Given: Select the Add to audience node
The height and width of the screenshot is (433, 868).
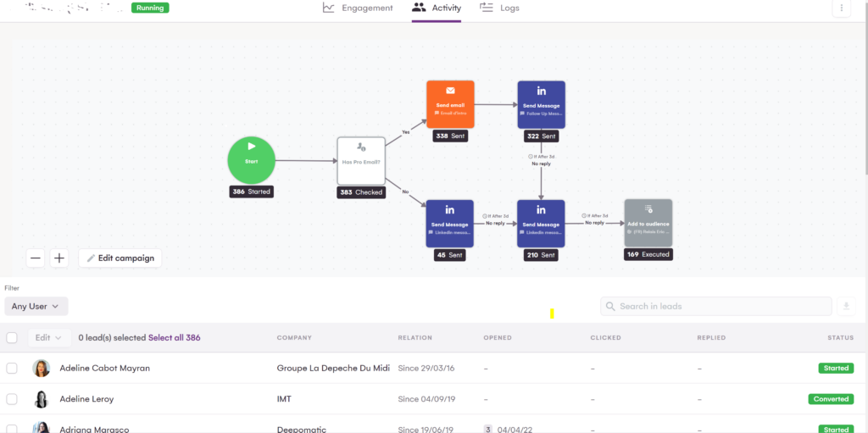Looking at the screenshot, I should point(648,223).
